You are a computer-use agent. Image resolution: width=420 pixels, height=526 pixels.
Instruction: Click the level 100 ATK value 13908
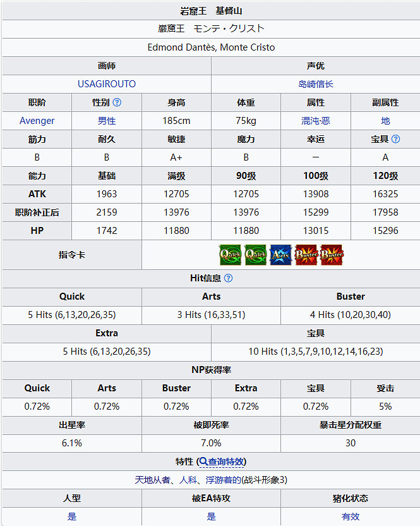(316, 194)
